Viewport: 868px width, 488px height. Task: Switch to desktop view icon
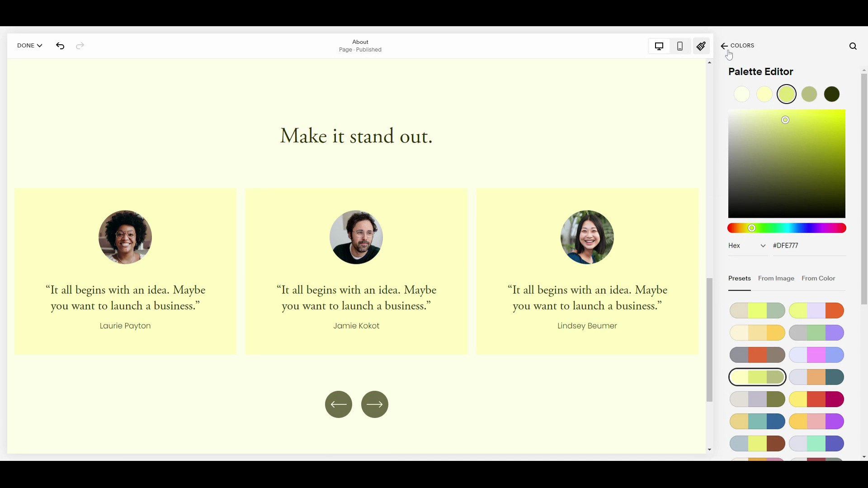659,46
